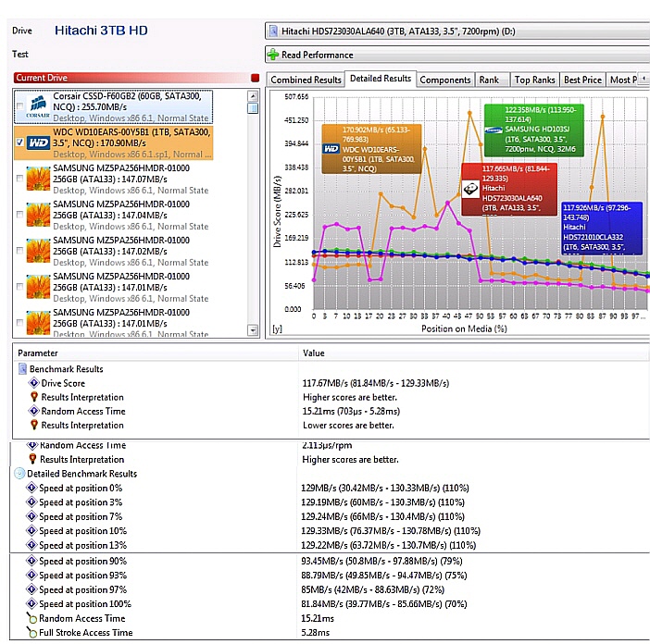The image size is (650, 644).
Task: Click the drive list scrollbar thumb
Action: (253, 108)
